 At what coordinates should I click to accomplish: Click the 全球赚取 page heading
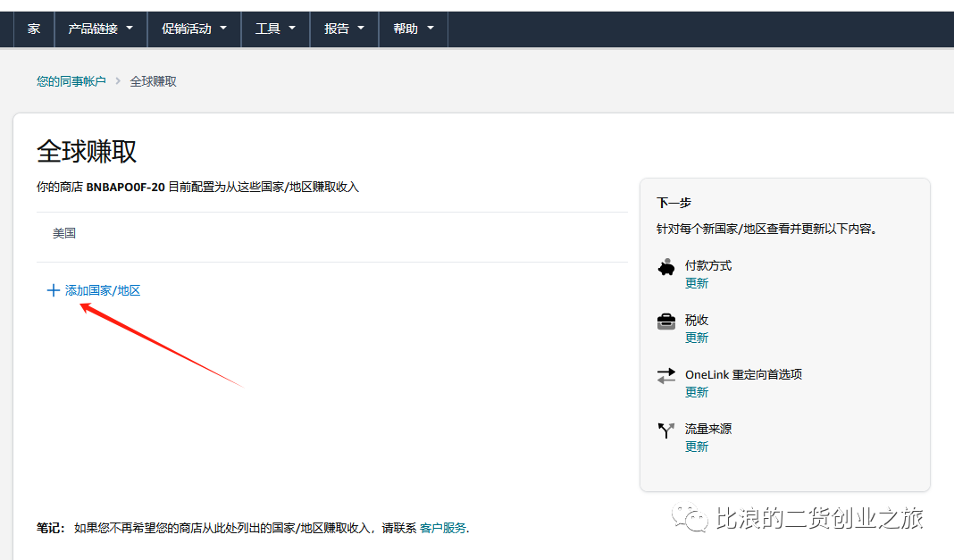click(87, 152)
